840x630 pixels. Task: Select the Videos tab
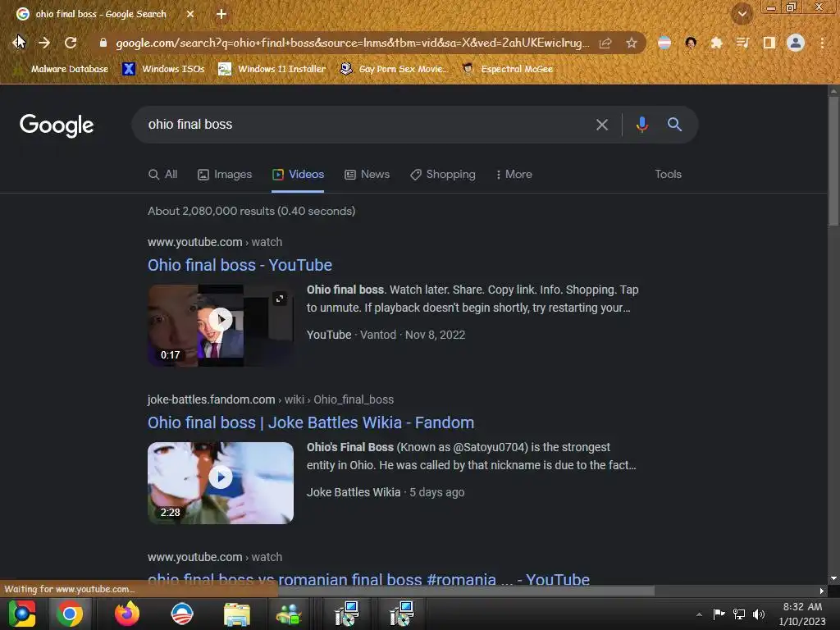[x=298, y=175]
